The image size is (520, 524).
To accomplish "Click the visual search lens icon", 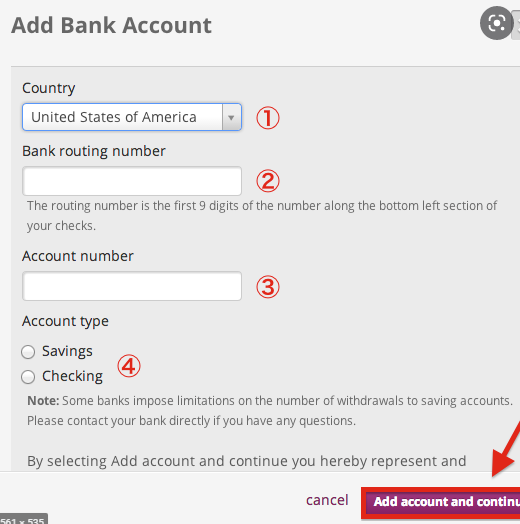I will pyautogui.click(x=497, y=23).
